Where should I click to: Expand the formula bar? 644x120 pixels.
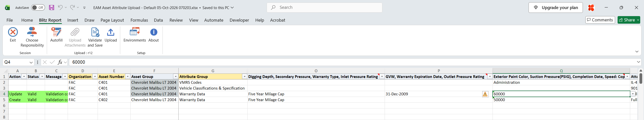[638, 62]
